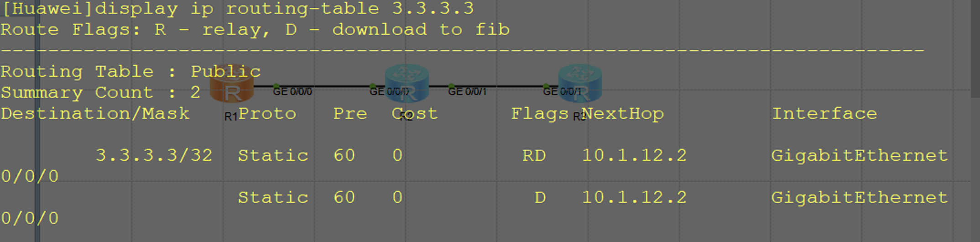Image resolution: width=980 pixels, height=242 pixels.
Task: Click the Route Flags legend line
Action: coord(255,29)
